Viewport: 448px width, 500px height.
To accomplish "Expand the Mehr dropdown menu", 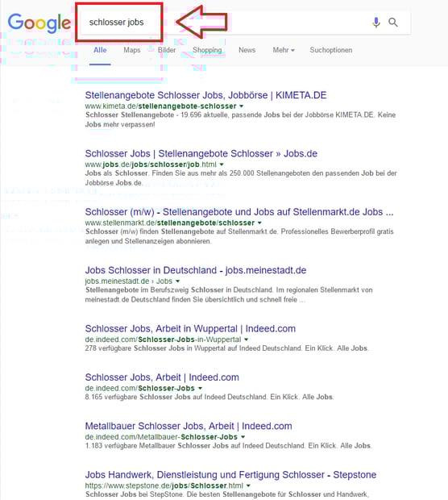I will [284, 50].
